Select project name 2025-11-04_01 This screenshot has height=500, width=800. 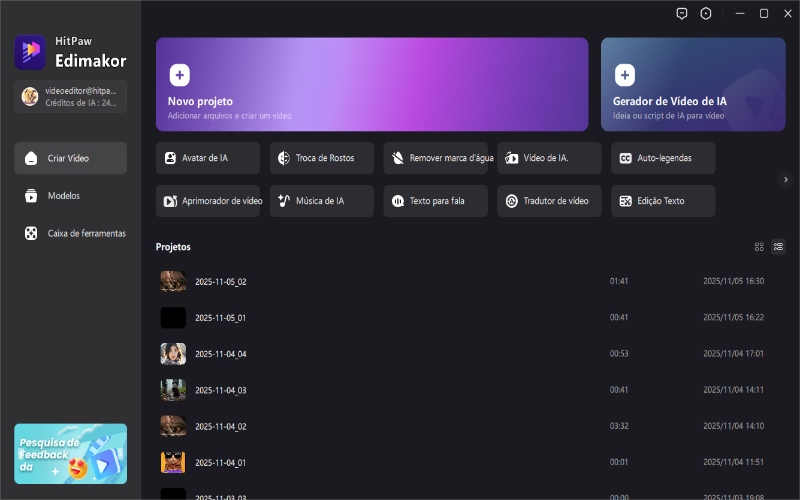point(220,463)
